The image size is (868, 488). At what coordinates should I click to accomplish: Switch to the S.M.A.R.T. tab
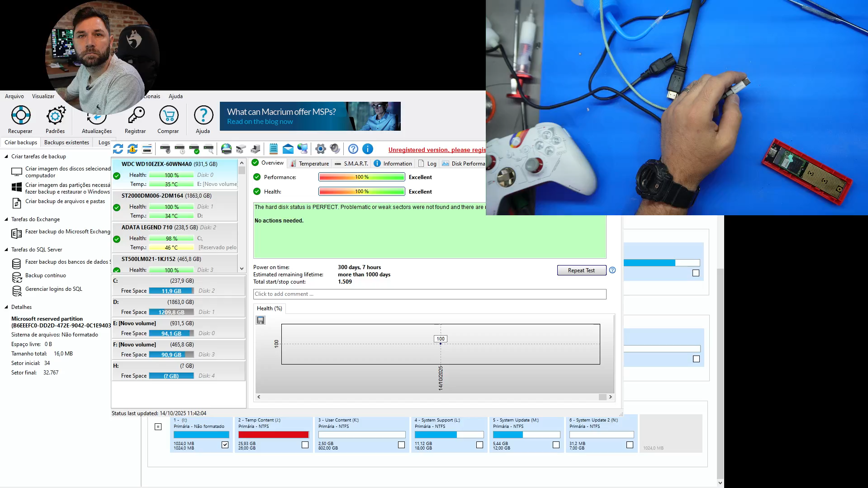351,164
